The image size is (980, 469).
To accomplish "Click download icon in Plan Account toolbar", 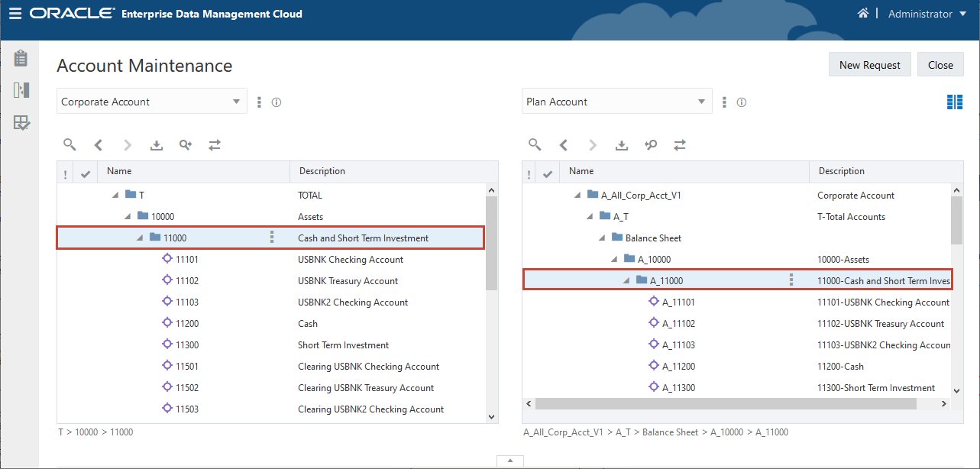I will tap(622, 144).
